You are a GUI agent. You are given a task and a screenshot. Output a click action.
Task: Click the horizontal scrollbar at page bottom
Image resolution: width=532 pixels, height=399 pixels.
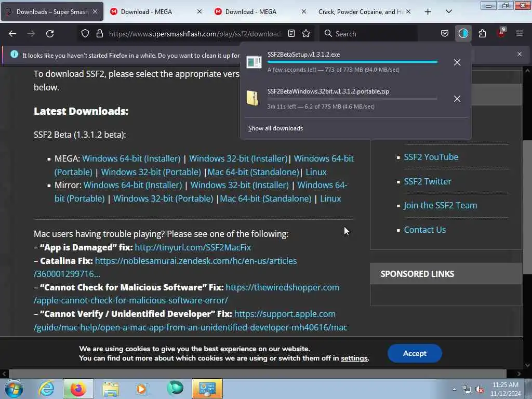pos(258,374)
